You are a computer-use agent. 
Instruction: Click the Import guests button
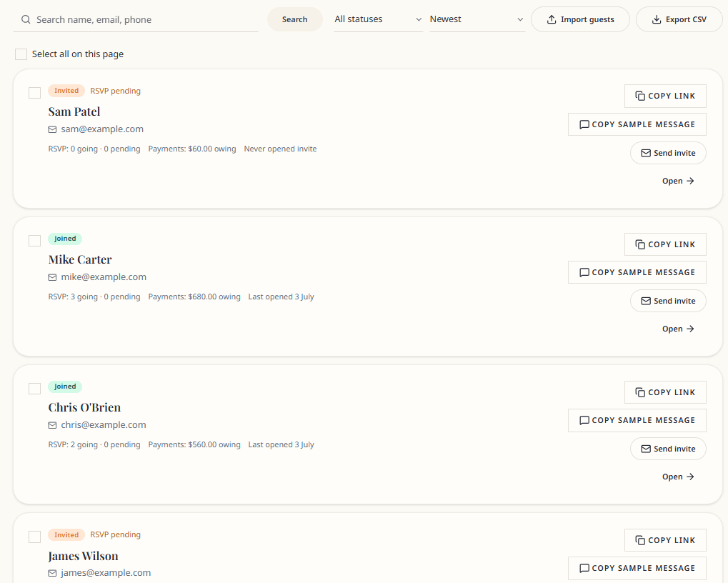pyautogui.click(x=580, y=19)
